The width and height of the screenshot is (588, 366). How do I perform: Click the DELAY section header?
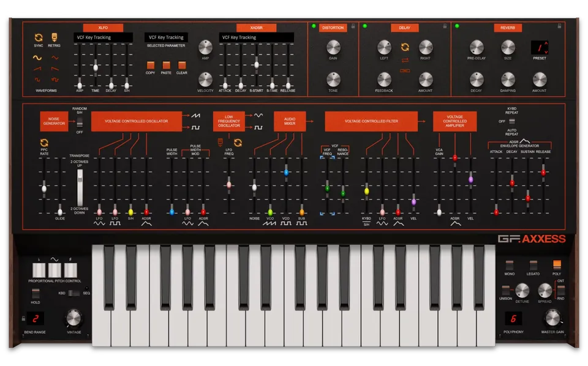(404, 28)
